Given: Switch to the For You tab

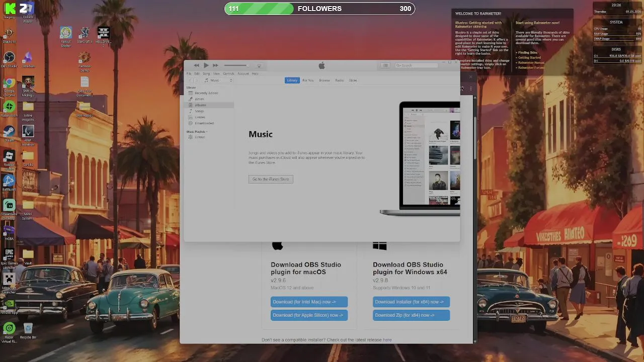Looking at the screenshot, I should coord(308,80).
